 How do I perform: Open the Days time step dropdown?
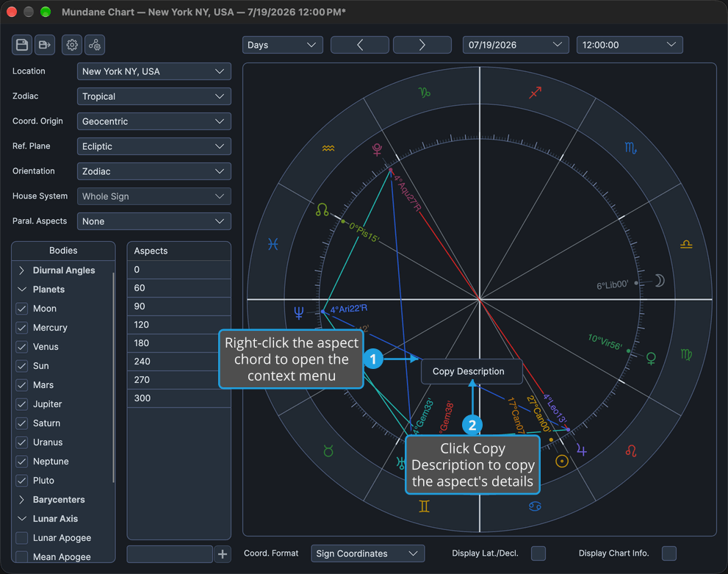pyautogui.click(x=282, y=45)
